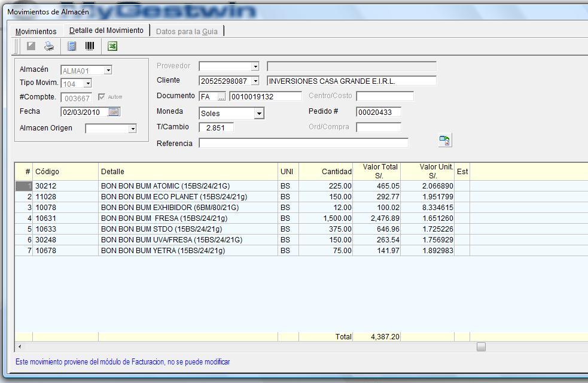Select code cell 10678
The width and height of the screenshot is (588, 383).
66,250
